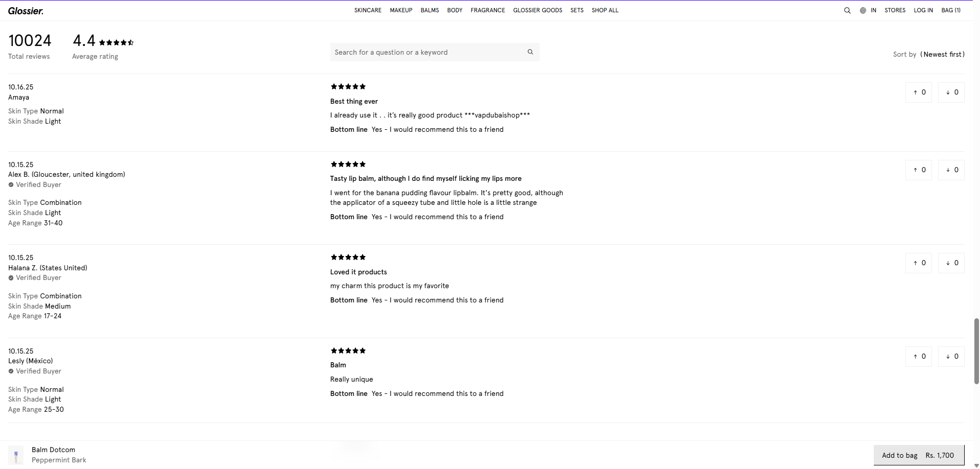Open the SKINCARE menu

click(x=368, y=10)
